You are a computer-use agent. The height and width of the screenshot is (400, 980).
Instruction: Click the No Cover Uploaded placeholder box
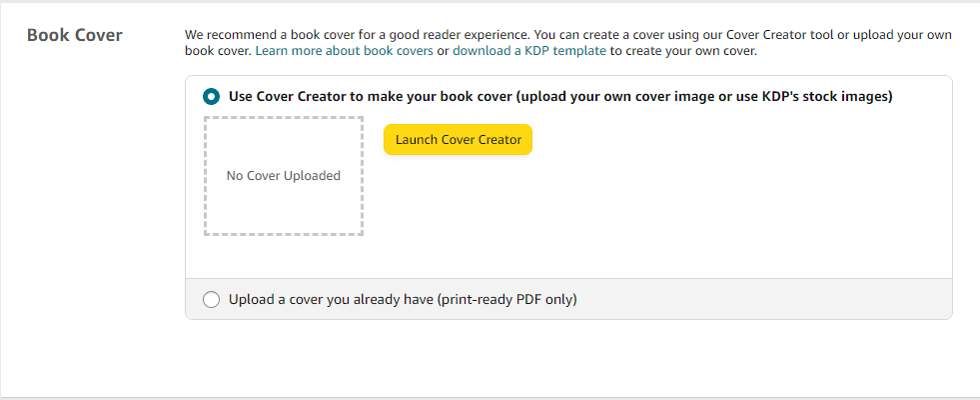click(x=284, y=176)
